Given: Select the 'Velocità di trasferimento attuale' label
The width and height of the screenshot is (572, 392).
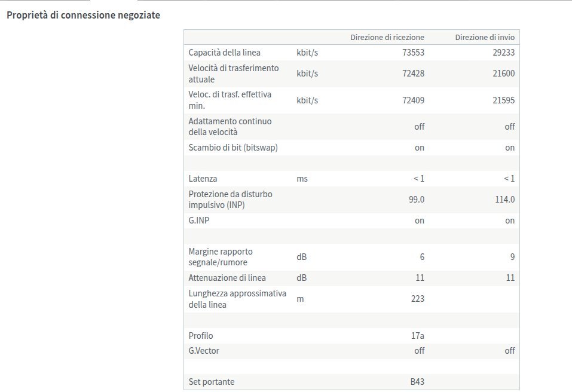Looking at the screenshot, I should 234,73.
